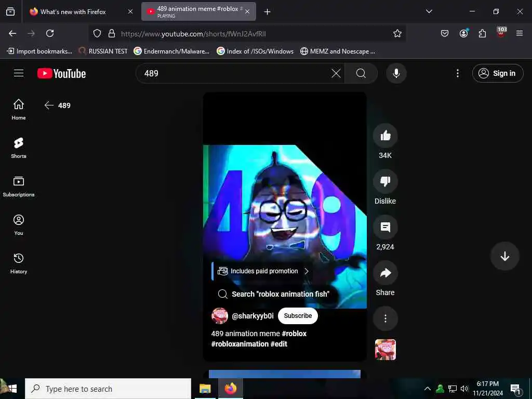Open volume speaker tray icon
The height and width of the screenshot is (399, 532).
pyautogui.click(x=464, y=389)
